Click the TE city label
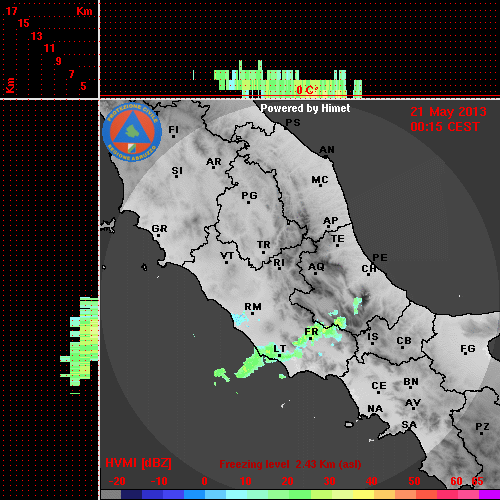The height and width of the screenshot is (500, 500). click(x=338, y=239)
